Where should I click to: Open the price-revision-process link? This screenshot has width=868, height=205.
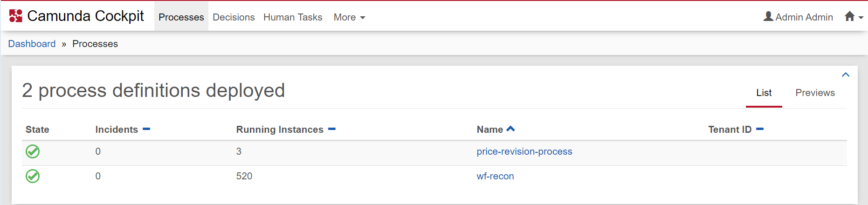point(524,151)
